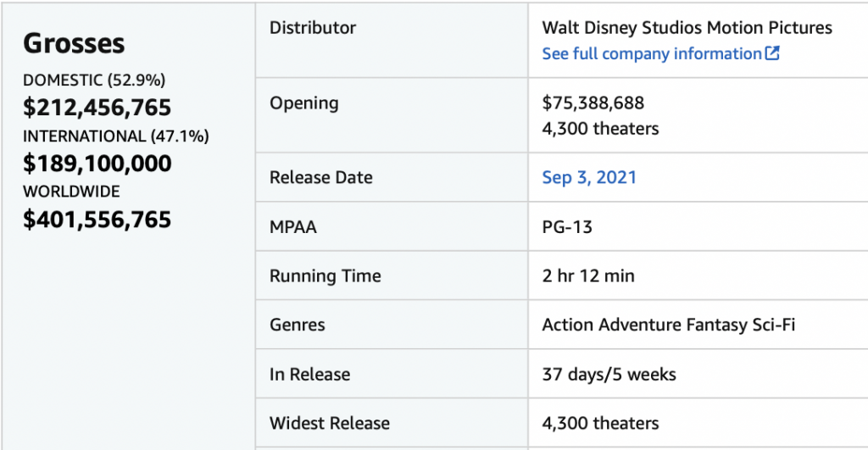Click the WORLDWIDE label under Grosses

(71, 192)
